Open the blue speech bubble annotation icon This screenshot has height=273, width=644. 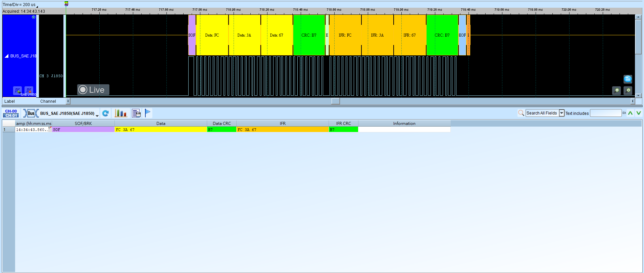pos(628,79)
